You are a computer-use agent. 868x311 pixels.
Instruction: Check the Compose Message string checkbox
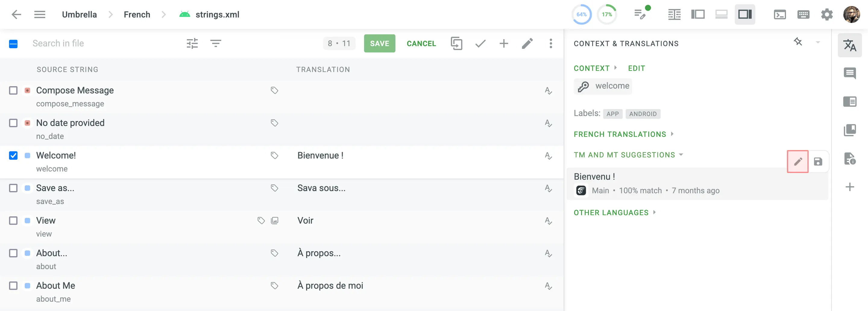click(13, 90)
